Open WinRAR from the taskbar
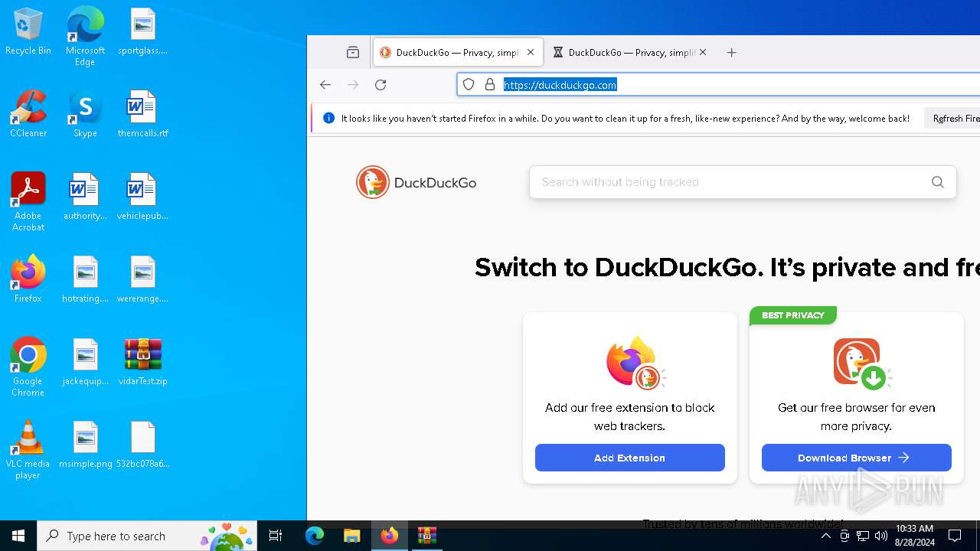The width and height of the screenshot is (980, 551). coord(427,536)
